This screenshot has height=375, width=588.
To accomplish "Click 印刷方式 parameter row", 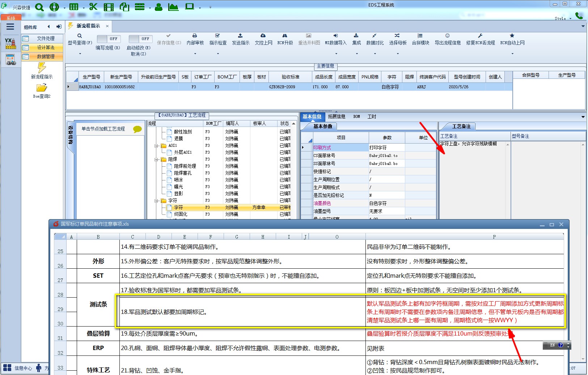I will (368, 148).
